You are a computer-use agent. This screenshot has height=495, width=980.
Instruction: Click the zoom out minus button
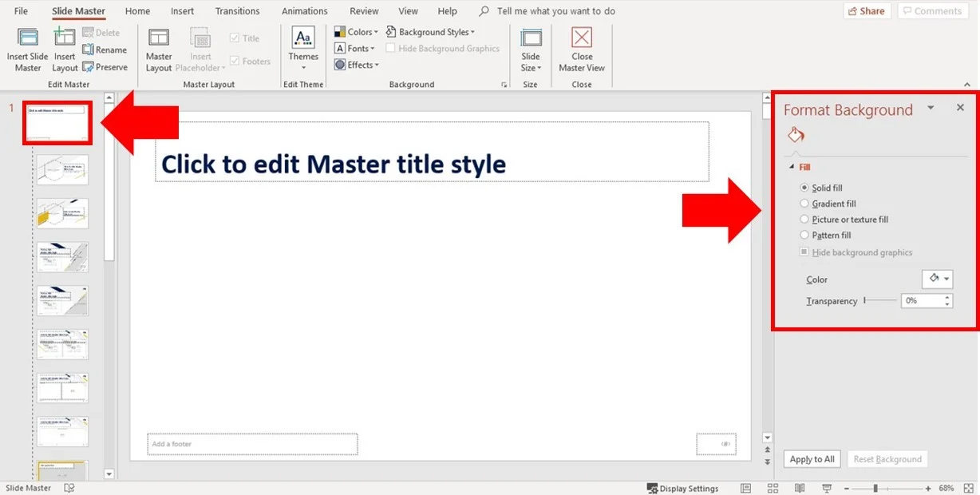point(848,488)
